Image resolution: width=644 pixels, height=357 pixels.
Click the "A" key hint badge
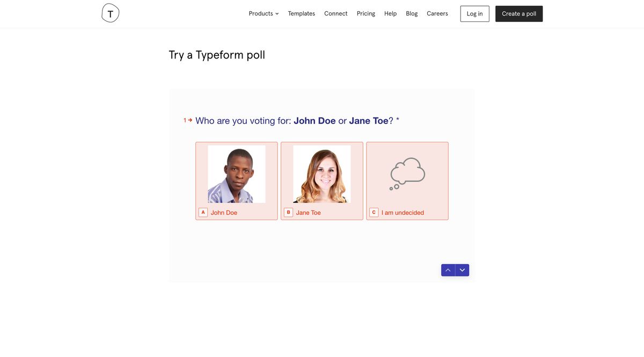(x=202, y=211)
